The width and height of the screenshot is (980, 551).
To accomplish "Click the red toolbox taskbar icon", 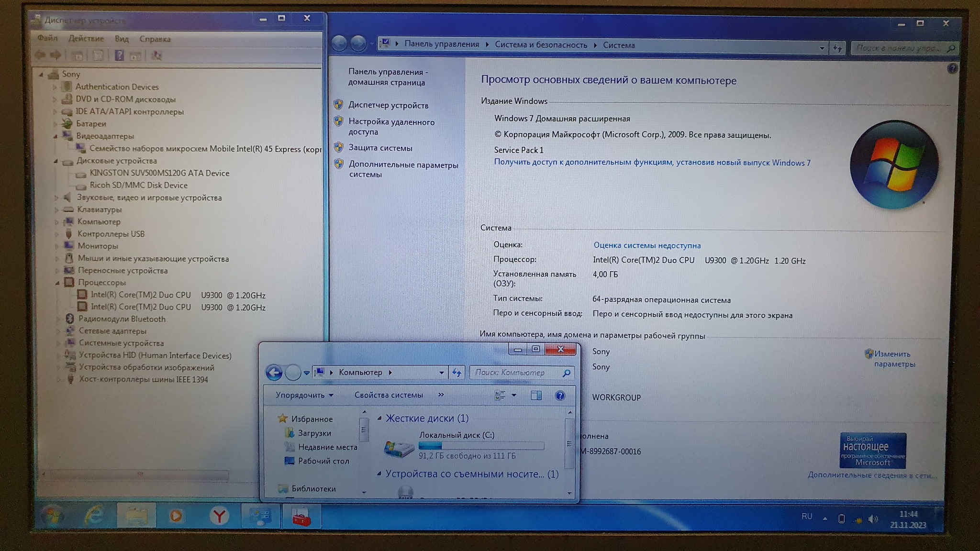I will 301,517.
